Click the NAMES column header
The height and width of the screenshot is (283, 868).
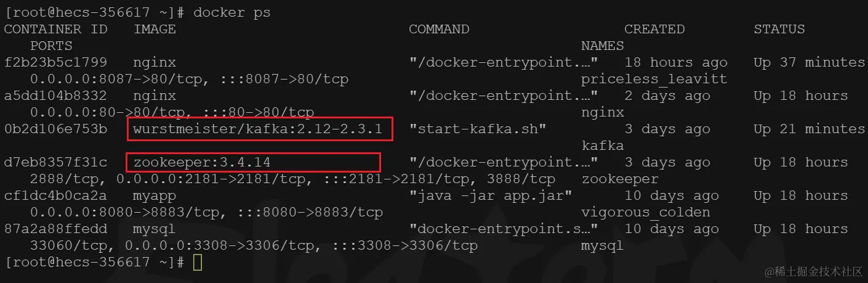coord(602,46)
